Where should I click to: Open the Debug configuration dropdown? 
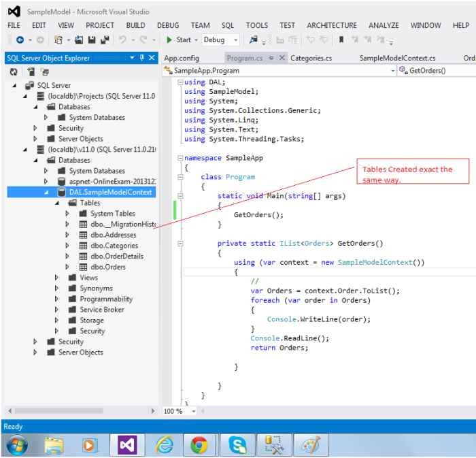pos(235,40)
